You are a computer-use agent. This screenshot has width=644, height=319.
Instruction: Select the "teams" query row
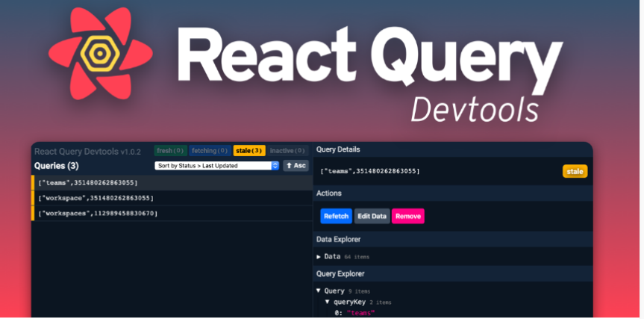[172, 182]
